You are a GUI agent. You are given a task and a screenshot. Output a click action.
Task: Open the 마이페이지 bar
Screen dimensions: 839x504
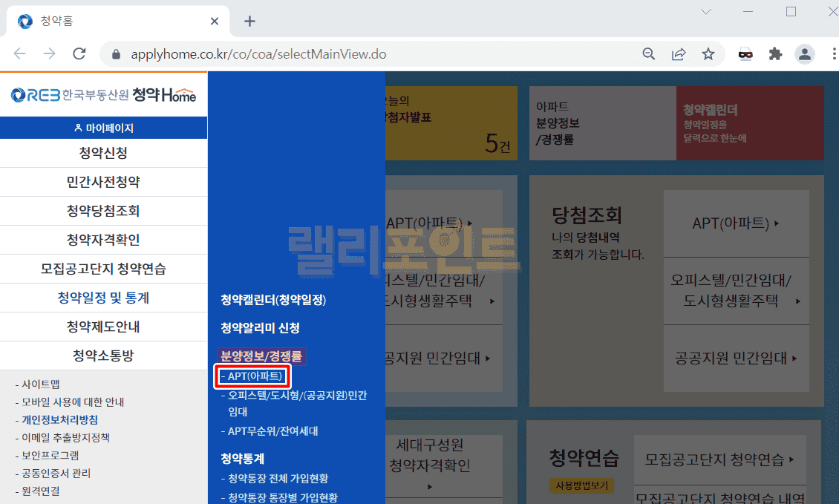pyautogui.click(x=103, y=128)
